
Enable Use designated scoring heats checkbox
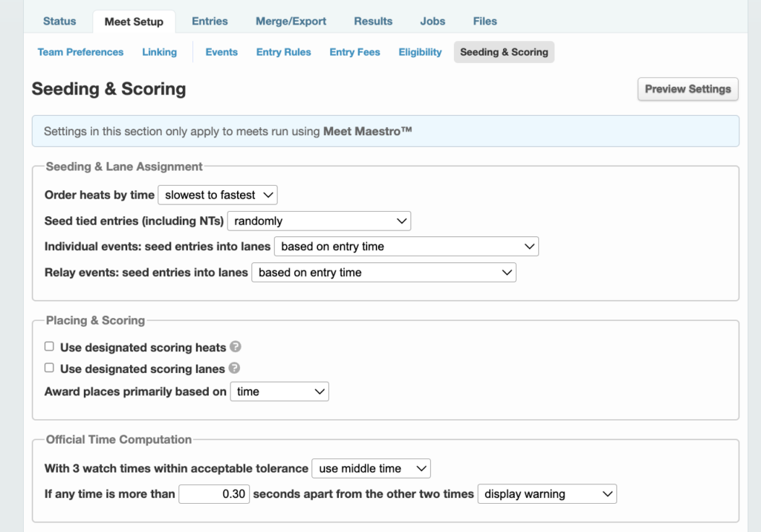tap(49, 346)
